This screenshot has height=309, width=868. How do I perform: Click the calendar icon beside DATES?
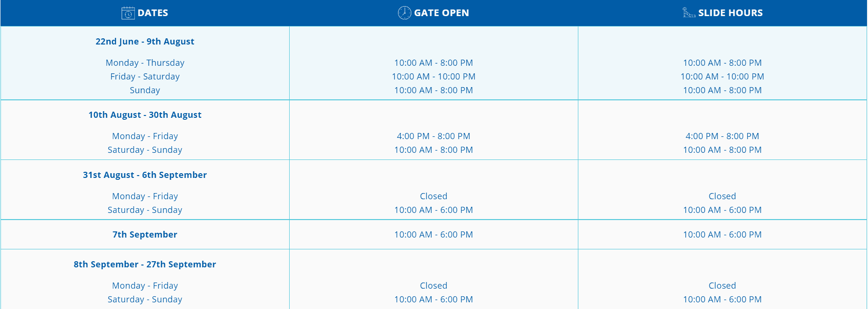click(x=128, y=13)
